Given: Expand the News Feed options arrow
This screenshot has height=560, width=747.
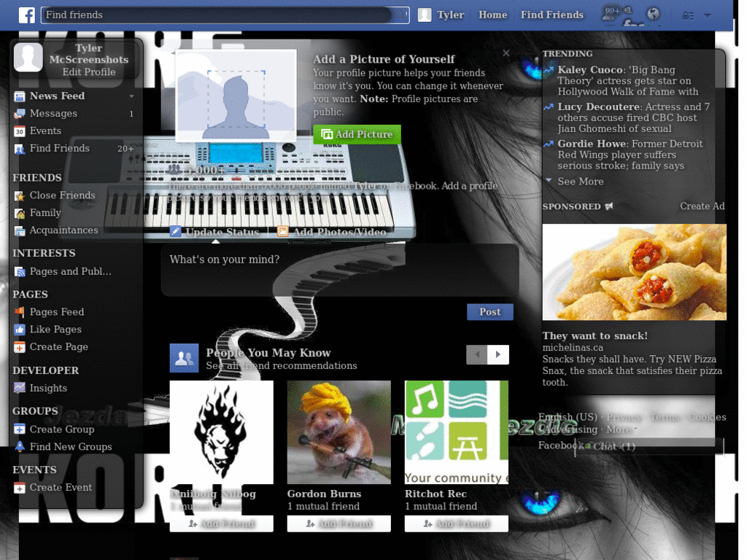Looking at the screenshot, I should (x=131, y=96).
